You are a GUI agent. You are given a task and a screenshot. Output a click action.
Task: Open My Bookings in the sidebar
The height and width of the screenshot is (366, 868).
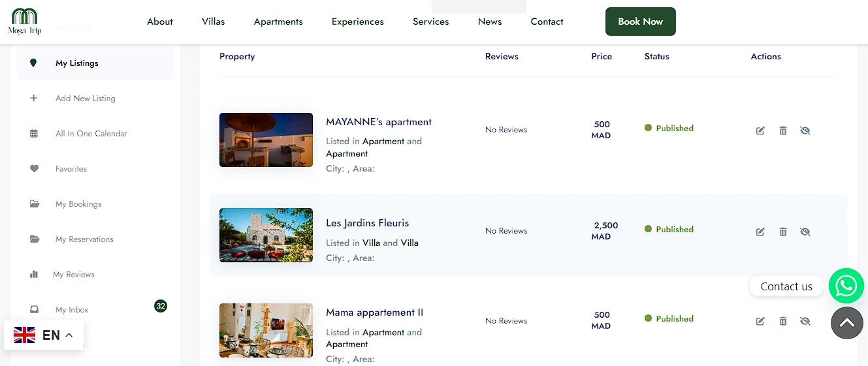pyautogui.click(x=78, y=204)
